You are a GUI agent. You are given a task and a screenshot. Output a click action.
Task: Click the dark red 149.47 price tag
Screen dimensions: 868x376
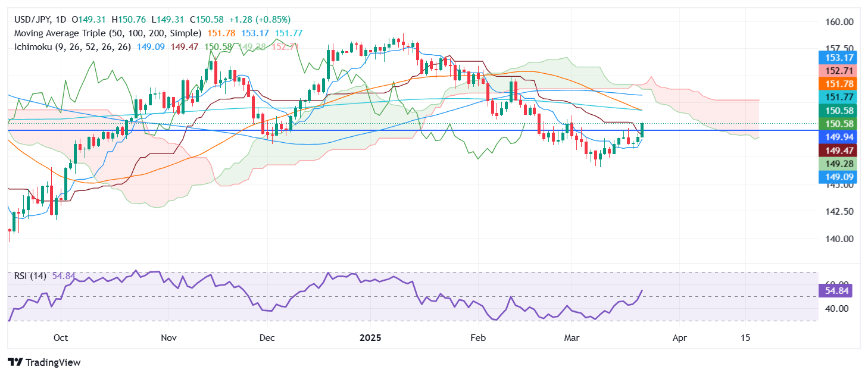(x=837, y=152)
